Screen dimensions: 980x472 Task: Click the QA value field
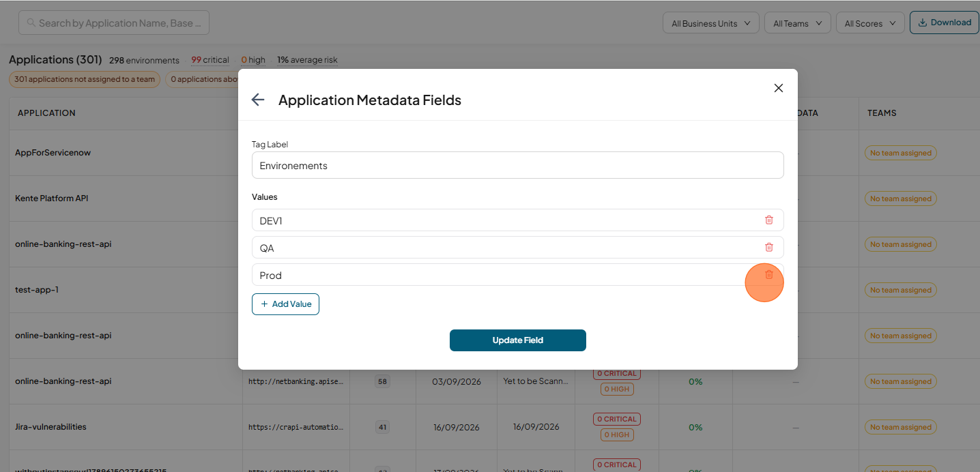pyautogui.click(x=517, y=248)
